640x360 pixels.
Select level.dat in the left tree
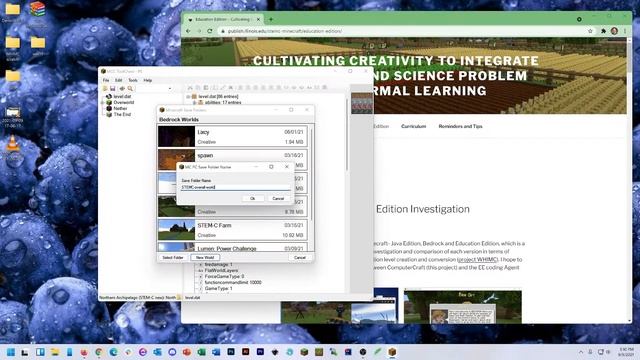122,96
